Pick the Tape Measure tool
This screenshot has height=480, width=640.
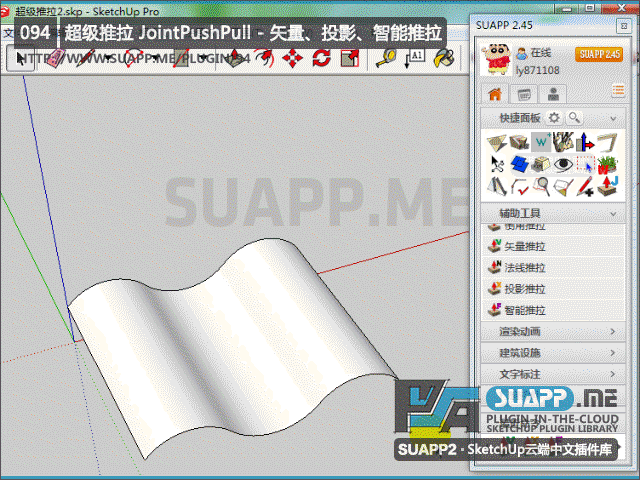click(x=386, y=59)
